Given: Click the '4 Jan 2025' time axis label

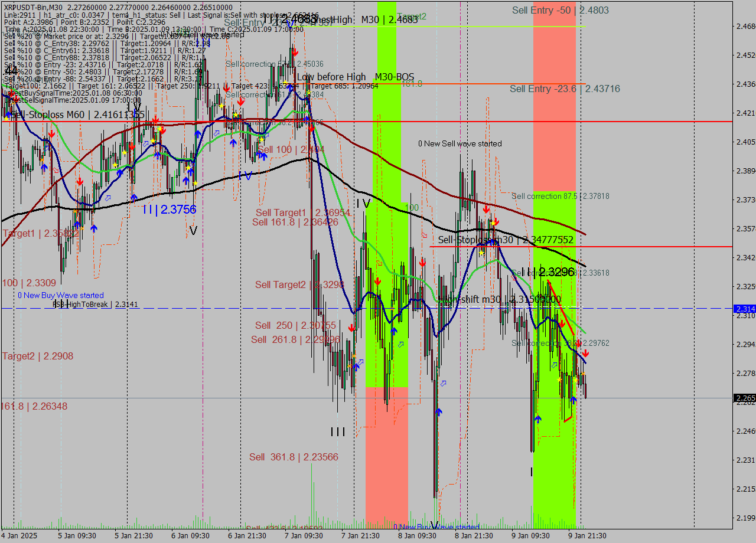Looking at the screenshot, I should point(19,536).
